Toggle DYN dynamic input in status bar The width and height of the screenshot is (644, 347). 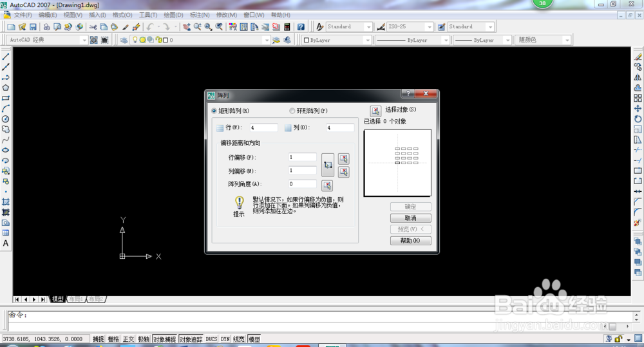pos(225,339)
